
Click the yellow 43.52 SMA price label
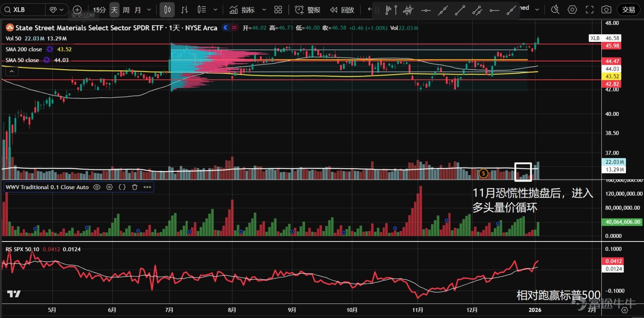click(612, 76)
